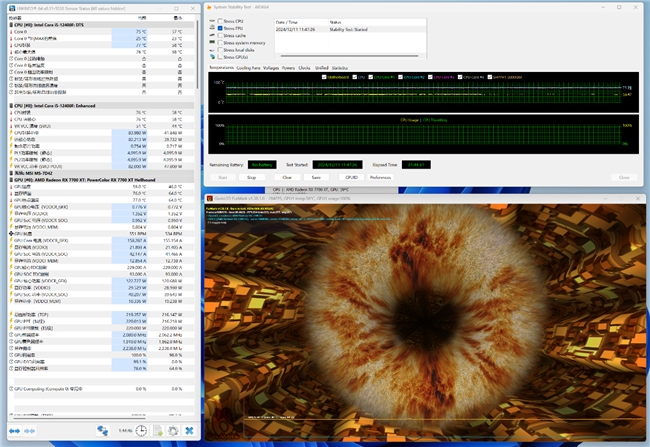
Task: Click the Date / Time column header
Action: pyautogui.click(x=301, y=22)
